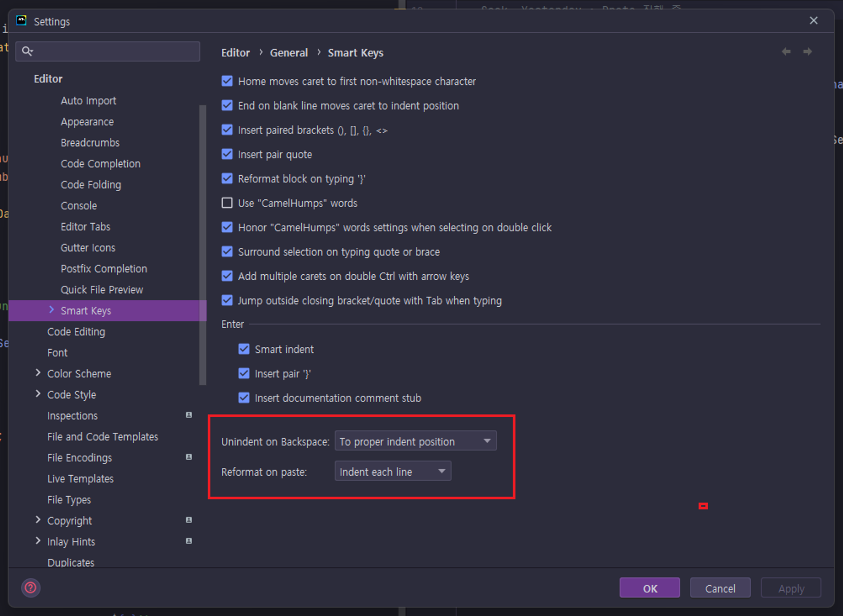This screenshot has height=616, width=843.
Task: Uncheck Insert pair quote option
Action: click(x=227, y=154)
